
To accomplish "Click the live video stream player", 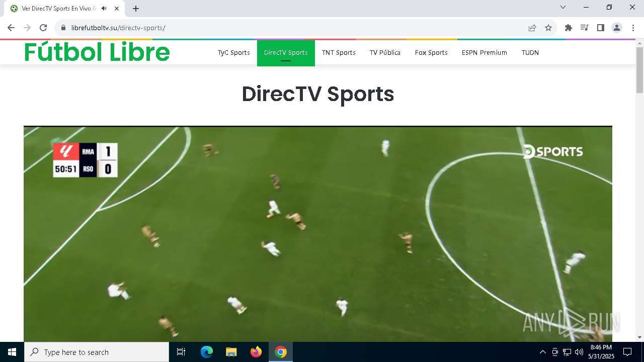I will [x=318, y=234].
